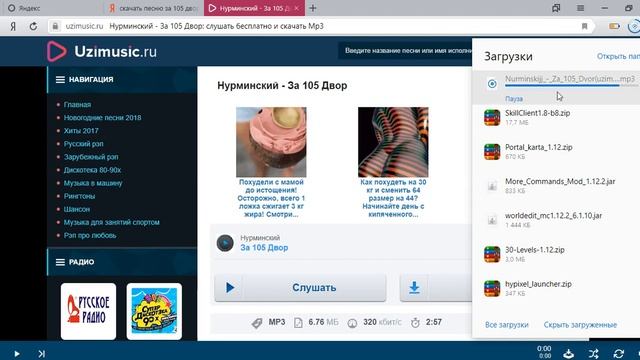This screenshot has width=640, height=360.
Task: Click the blue download arrow button
Action: point(414,288)
